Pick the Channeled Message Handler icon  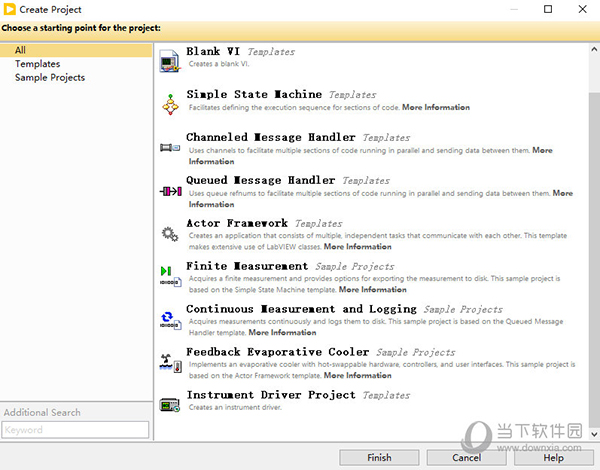point(170,147)
